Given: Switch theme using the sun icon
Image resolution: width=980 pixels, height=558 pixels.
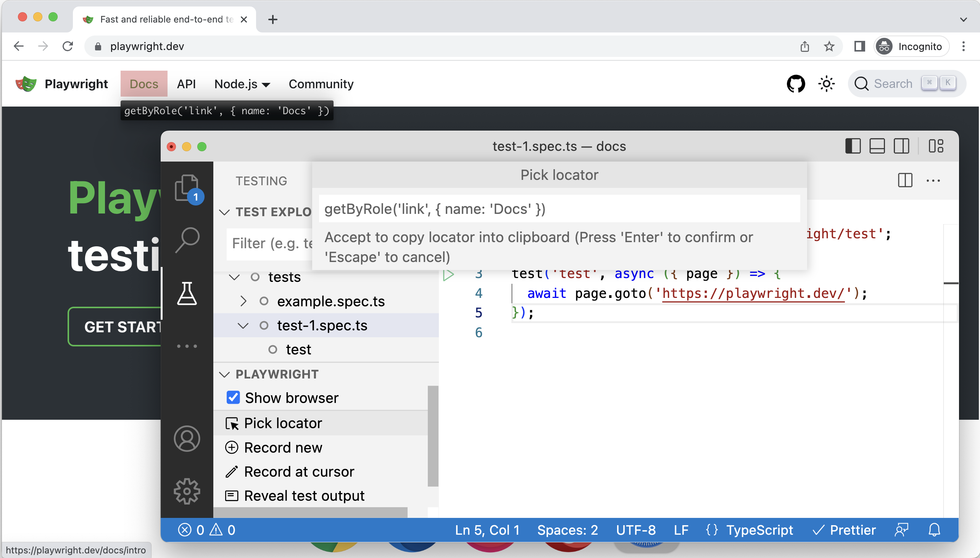Looking at the screenshot, I should (x=827, y=84).
